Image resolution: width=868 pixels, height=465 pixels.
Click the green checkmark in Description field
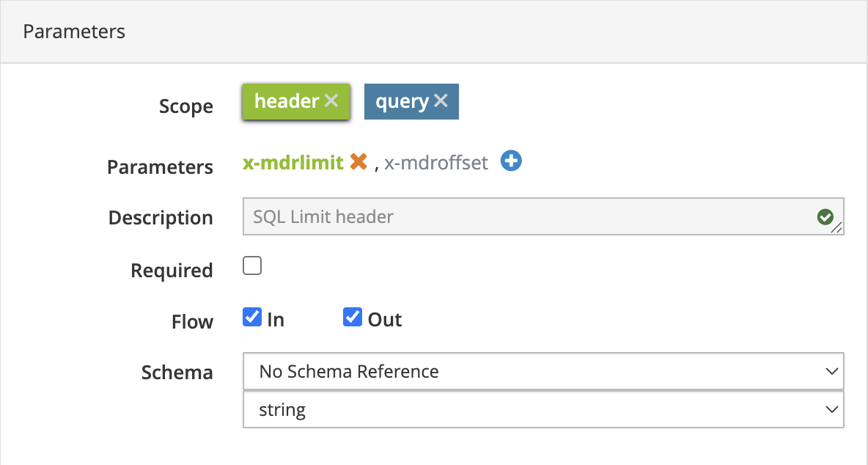[825, 217]
